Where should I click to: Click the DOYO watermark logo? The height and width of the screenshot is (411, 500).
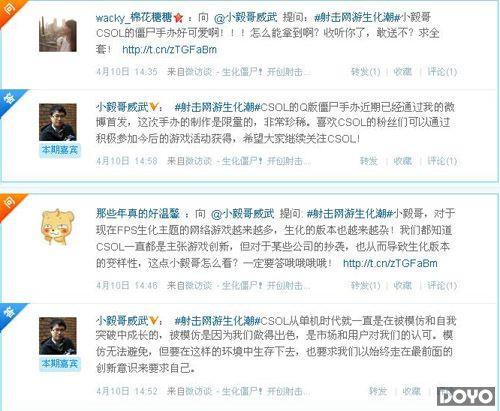pyautogui.click(x=466, y=397)
